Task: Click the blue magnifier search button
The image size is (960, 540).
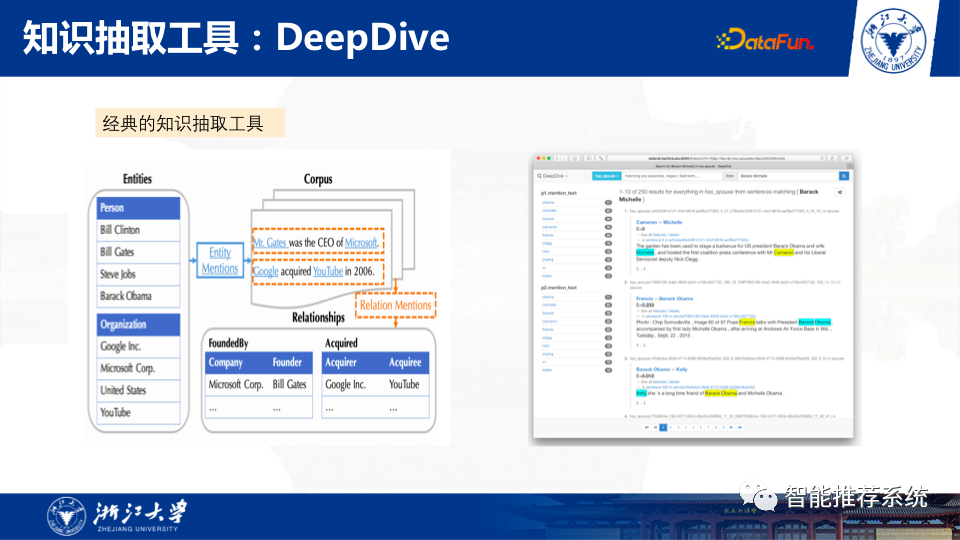Action: [x=844, y=176]
